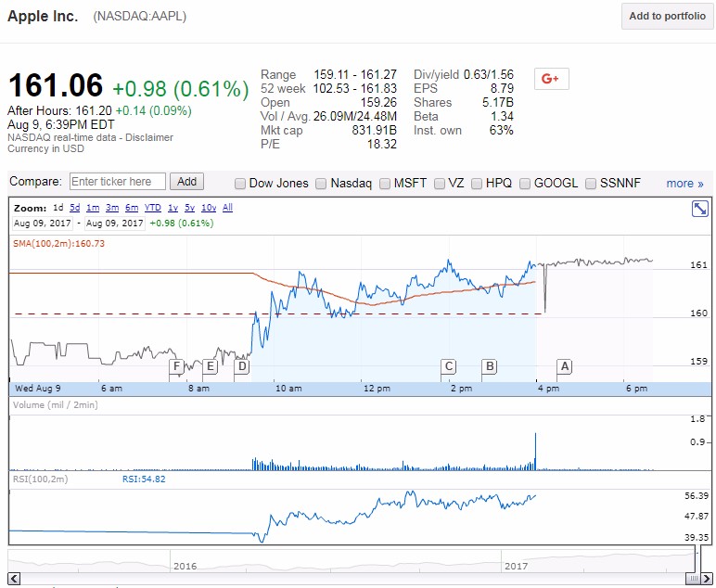Click the RSI(100,2m) indicator label
This screenshot has width=716, height=588.
click(x=40, y=479)
